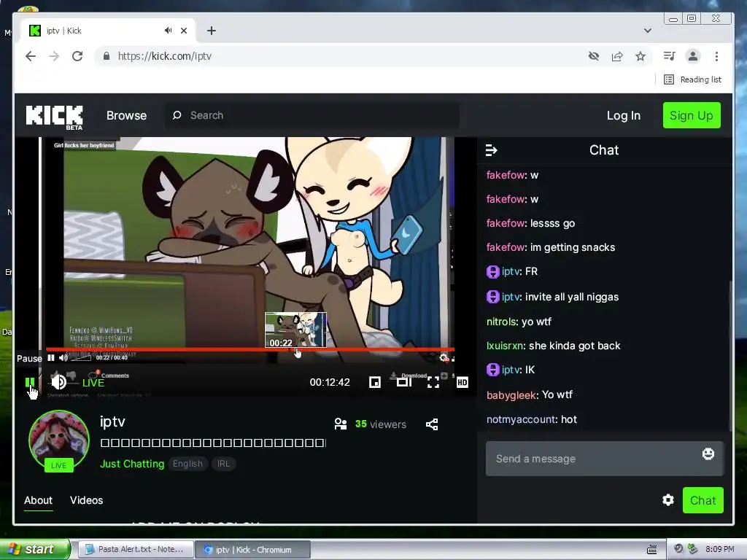Viewport: 747px width, 560px height.
Task: Select the iptv | Kick browser tab
Action: click(x=107, y=31)
